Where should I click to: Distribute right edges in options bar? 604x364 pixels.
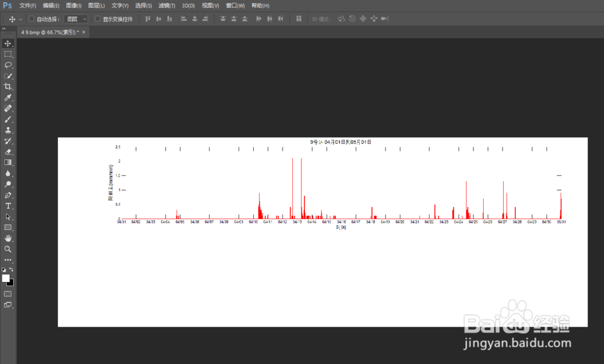point(280,19)
